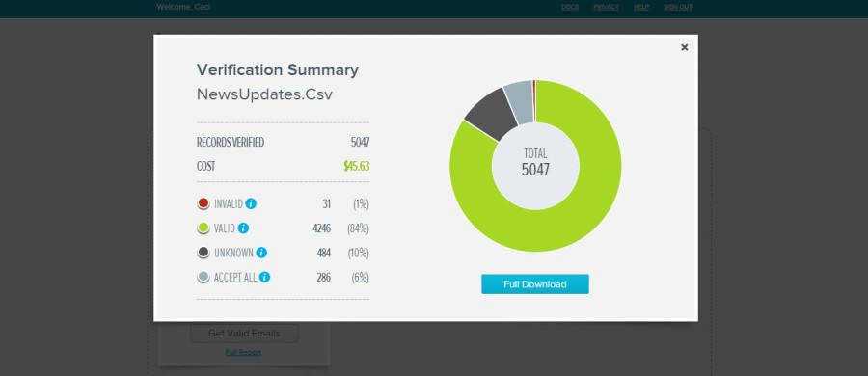Open the Full Report link
The width and height of the screenshot is (868, 376).
point(243,352)
